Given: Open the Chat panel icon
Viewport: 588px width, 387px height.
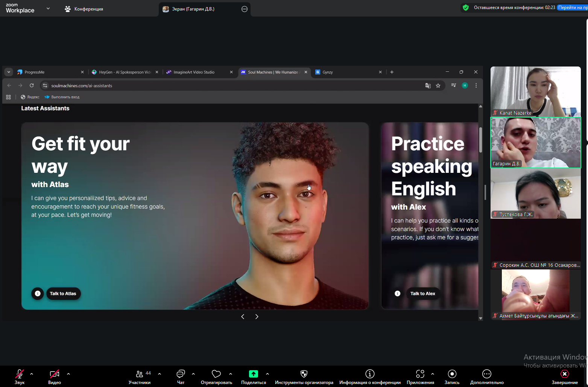Looking at the screenshot, I should tap(181, 374).
